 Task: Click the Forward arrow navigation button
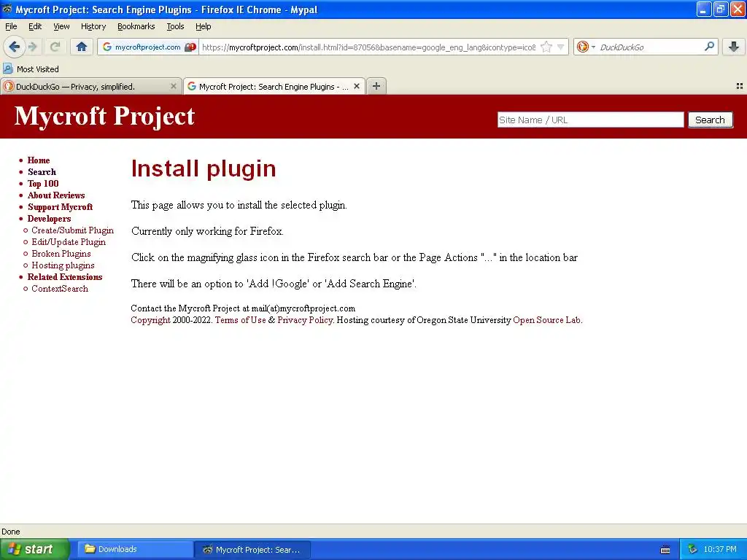click(33, 47)
